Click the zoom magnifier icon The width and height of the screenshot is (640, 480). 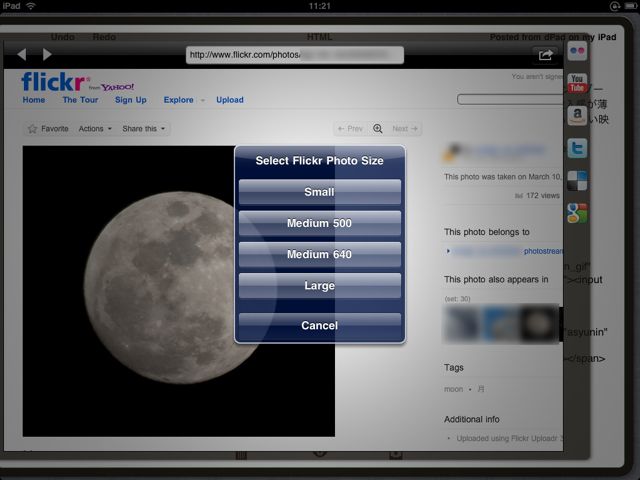pyautogui.click(x=378, y=129)
